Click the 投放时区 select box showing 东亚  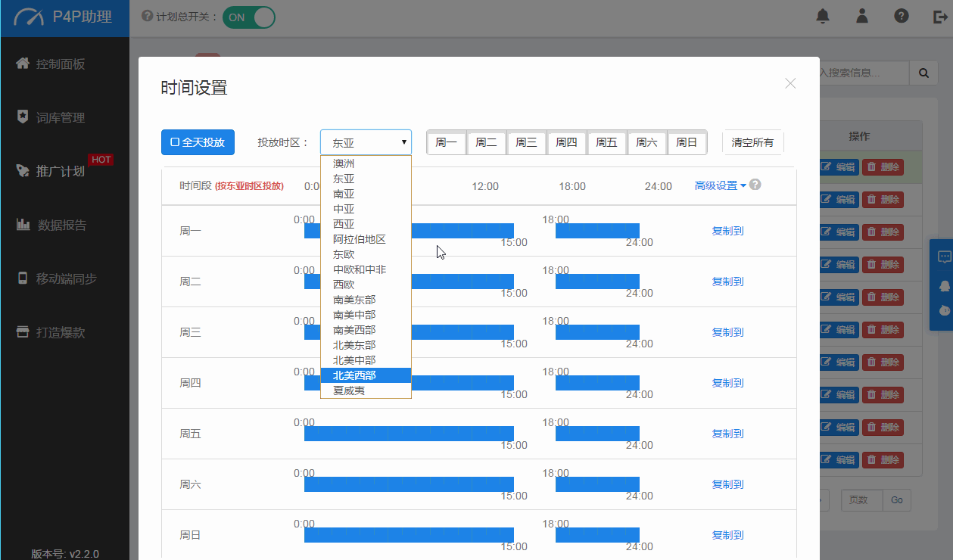coord(366,142)
